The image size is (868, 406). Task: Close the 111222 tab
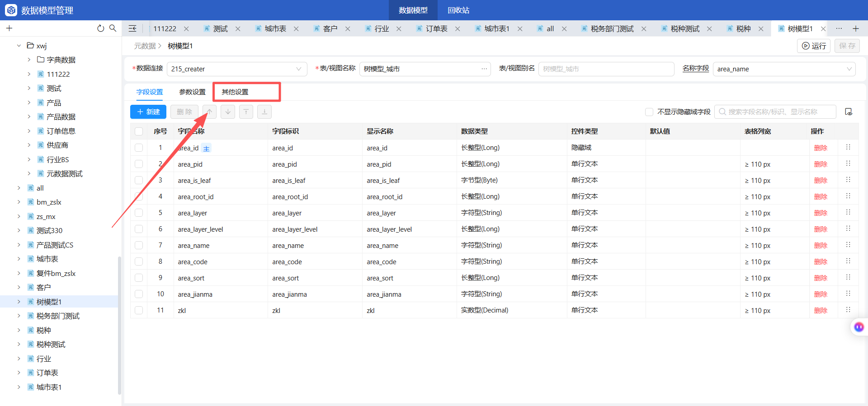click(186, 28)
